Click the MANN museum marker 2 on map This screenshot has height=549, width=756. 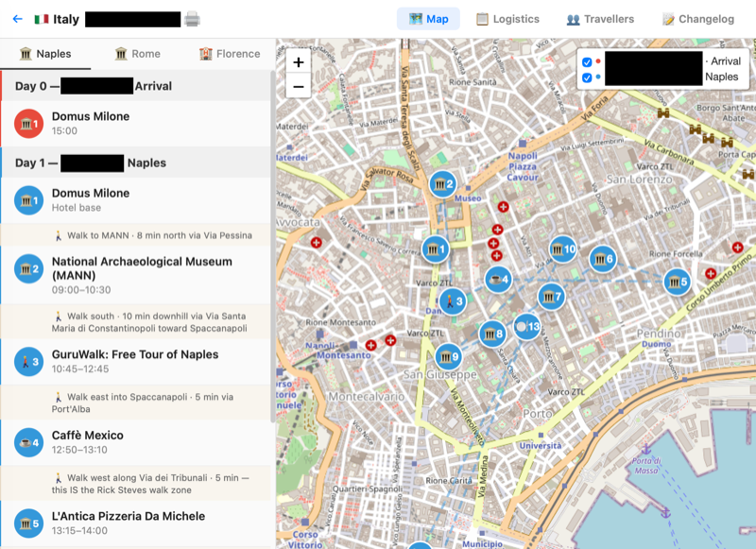click(442, 184)
